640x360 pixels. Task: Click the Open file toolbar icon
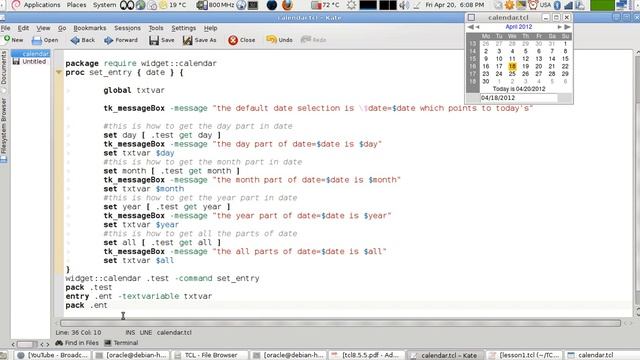coord(45,40)
